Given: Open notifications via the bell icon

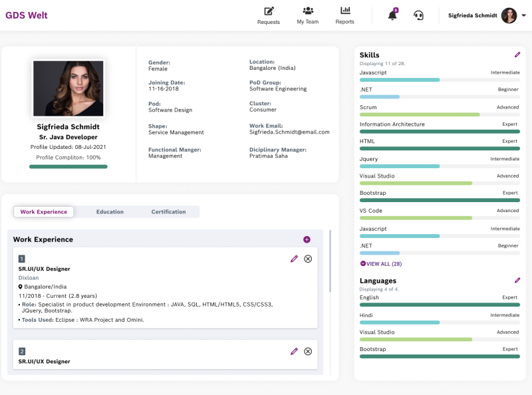Looking at the screenshot, I should pos(391,14).
